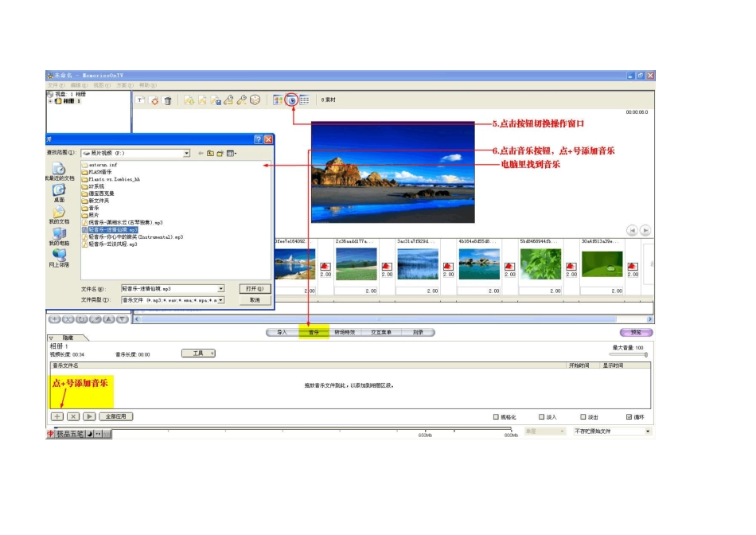
Task: Open My Documents (我的文档) sidebar shortcut
Action: coord(59,215)
